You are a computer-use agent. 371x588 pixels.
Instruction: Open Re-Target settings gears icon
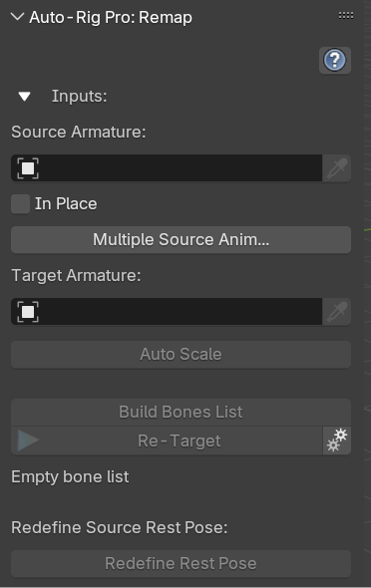[337, 441]
